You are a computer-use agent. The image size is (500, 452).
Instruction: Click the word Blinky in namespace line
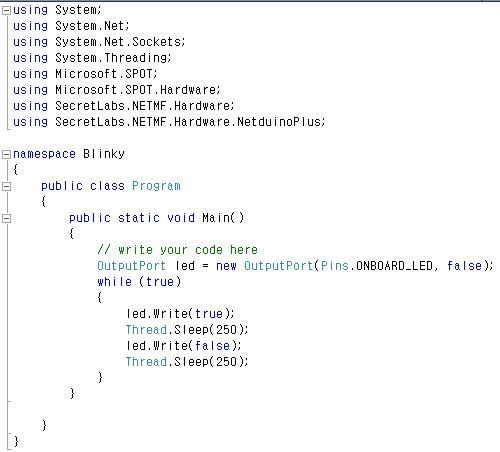[104, 154]
